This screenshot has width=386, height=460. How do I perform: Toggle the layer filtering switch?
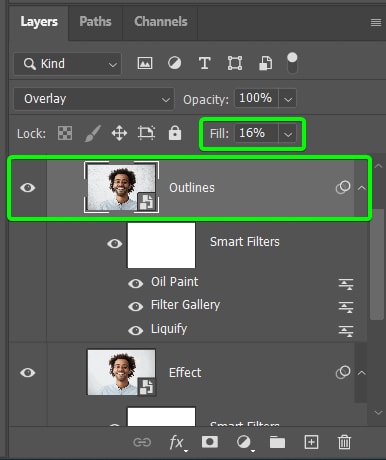[x=292, y=63]
